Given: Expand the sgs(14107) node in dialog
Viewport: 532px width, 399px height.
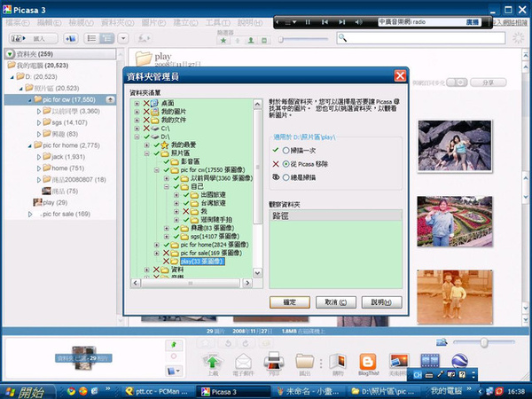Looking at the screenshot, I should (x=167, y=237).
